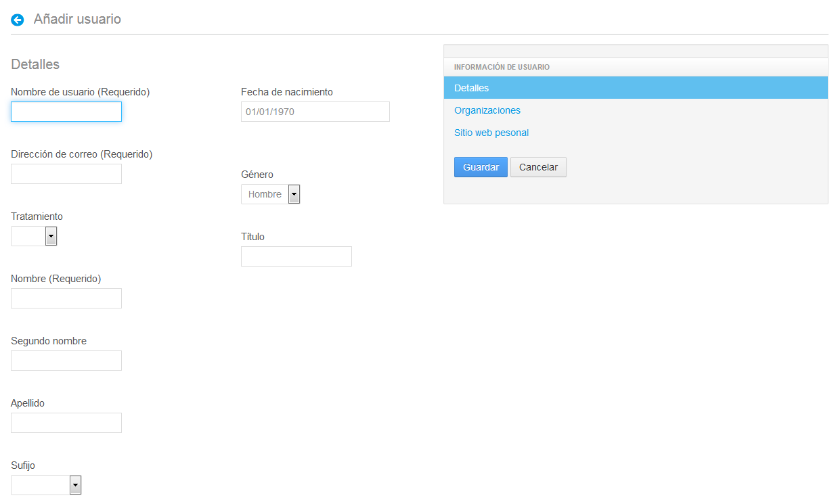Click the Género field label

pos(257,175)
